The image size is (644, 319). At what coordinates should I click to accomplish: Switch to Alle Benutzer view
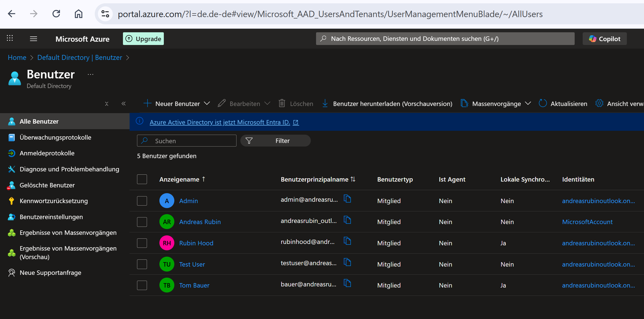coord(39,121)
